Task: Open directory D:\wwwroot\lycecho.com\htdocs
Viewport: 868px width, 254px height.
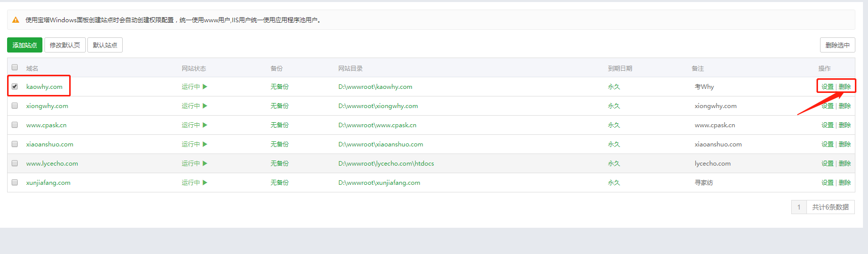Action: point(386,164)
